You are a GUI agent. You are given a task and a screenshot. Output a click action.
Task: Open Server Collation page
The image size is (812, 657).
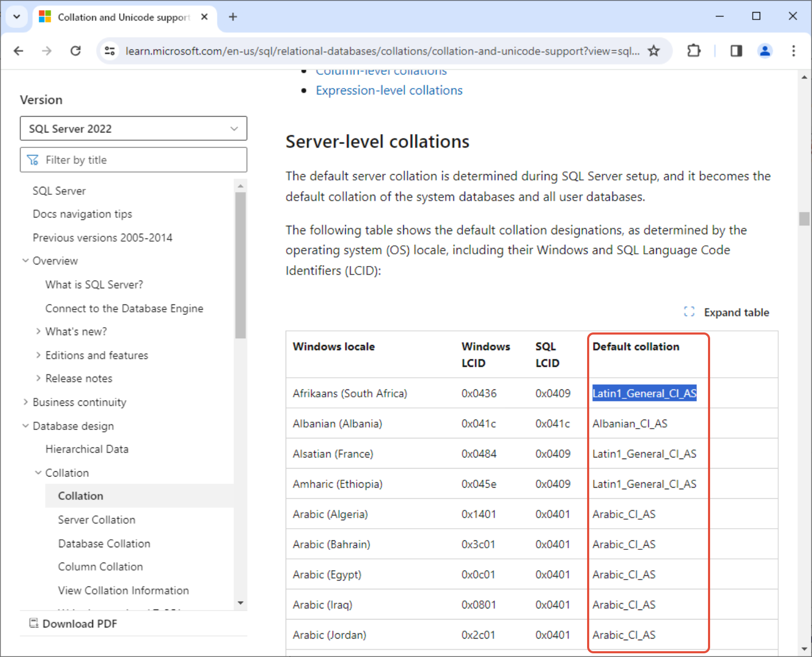coord(97,520)
